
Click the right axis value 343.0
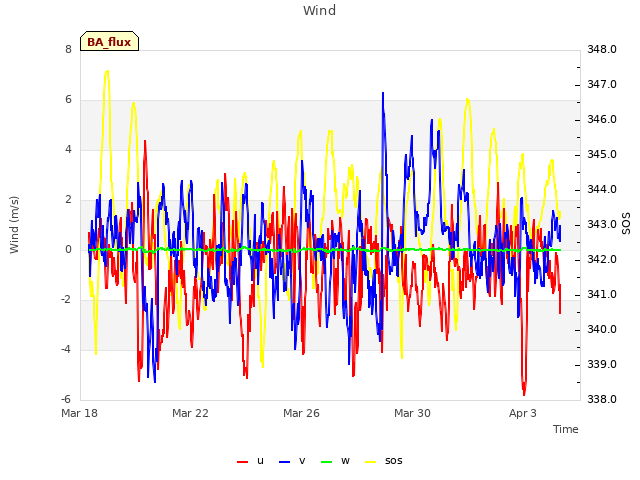click(602, 225)
